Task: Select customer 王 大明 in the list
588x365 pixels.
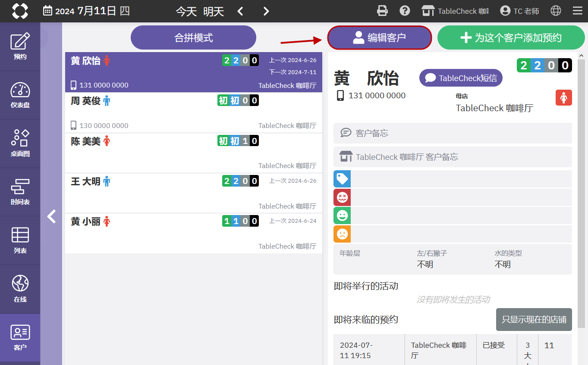Action: point(194,193)
